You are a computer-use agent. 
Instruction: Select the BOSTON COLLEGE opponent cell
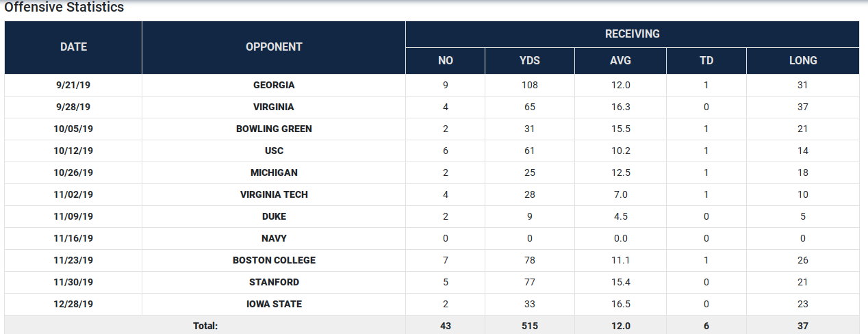274,260
